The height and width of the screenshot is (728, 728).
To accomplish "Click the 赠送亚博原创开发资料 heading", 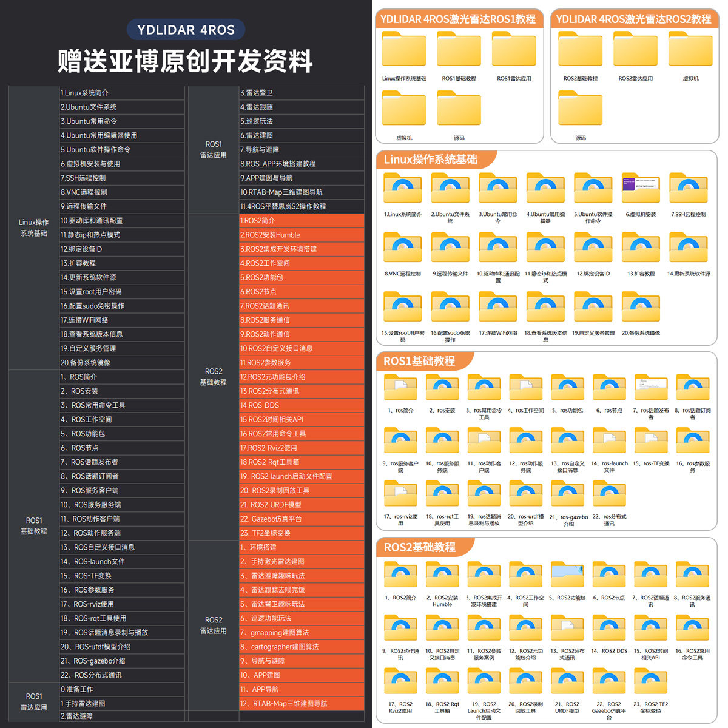I will click(186, 61).
